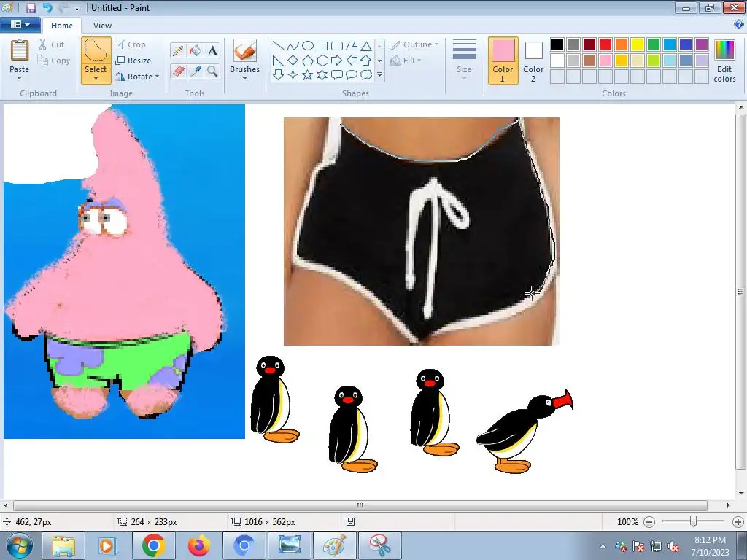Choose the Right arrow shape
Viewport: 747px width, 560px height.
click(x=337, y=61)
